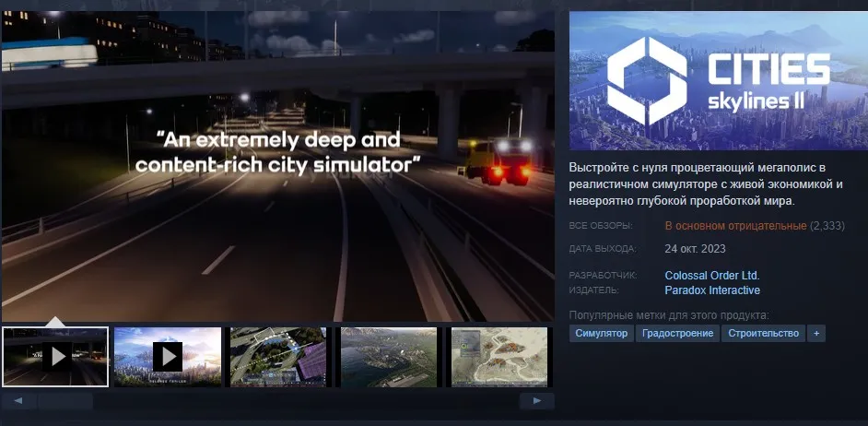Open the beige map view screenshot thumbnail
Screen dimensions: 868x426
pos(499,357)
